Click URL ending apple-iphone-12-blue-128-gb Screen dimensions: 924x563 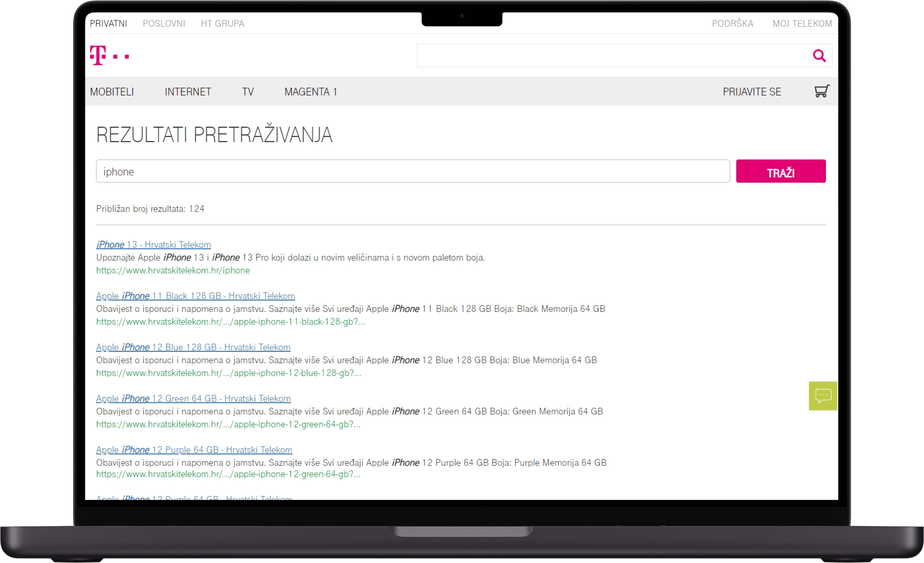point(229,373)
